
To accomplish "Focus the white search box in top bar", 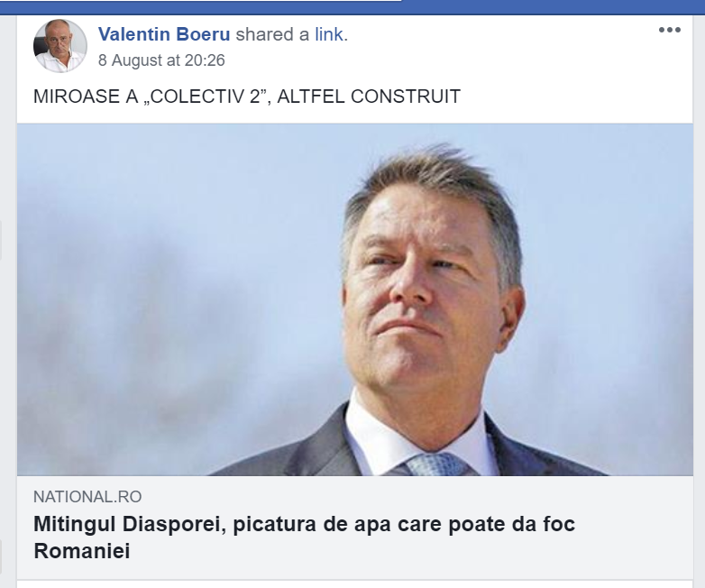I will pyautogui.click(x=200, y=1).
